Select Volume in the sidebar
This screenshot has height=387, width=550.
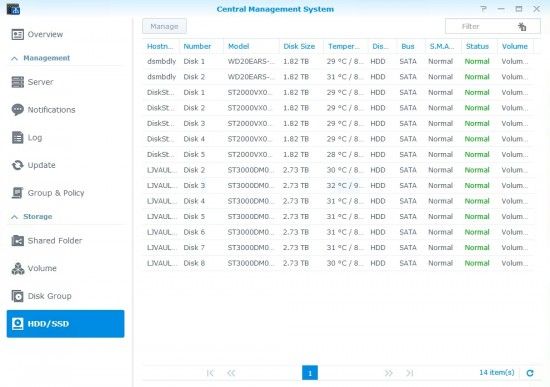tap(66, 268)
